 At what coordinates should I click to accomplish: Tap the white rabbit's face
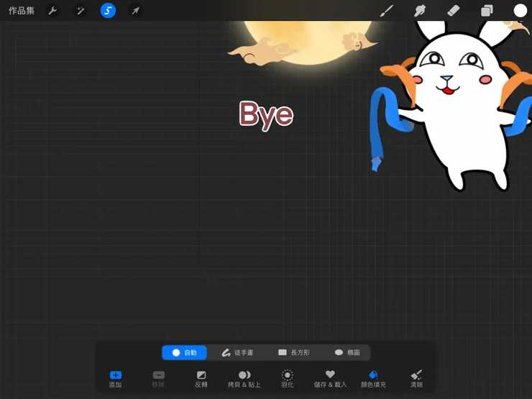(453, 73)
